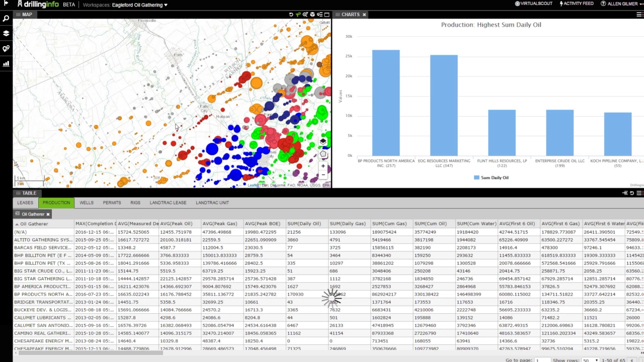This screenshot has width=644, height=362.
Task: Click the Koch Pipeline Company bar
Action: pyautogui.click(x=617, y=134)
